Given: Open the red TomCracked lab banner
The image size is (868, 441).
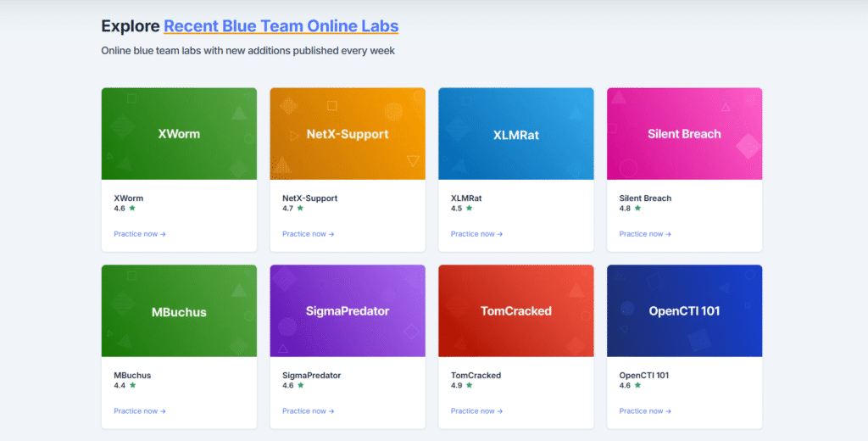Looking at the screenshot, I should tap(516, 310).
